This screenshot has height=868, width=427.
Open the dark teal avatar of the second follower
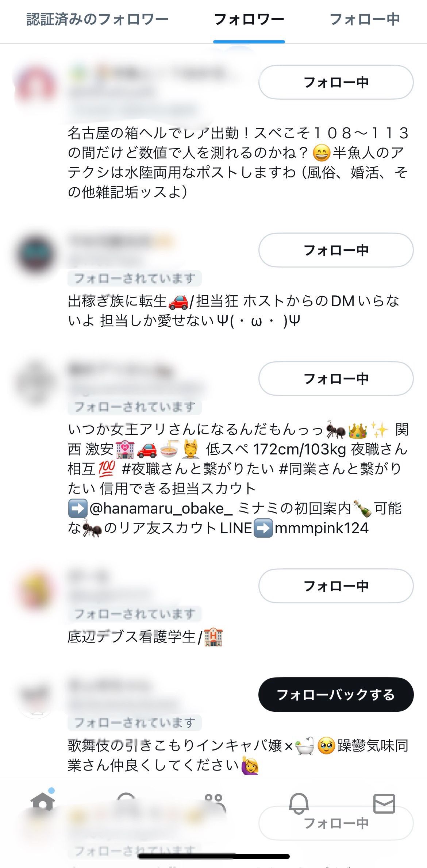coord(36,254)
